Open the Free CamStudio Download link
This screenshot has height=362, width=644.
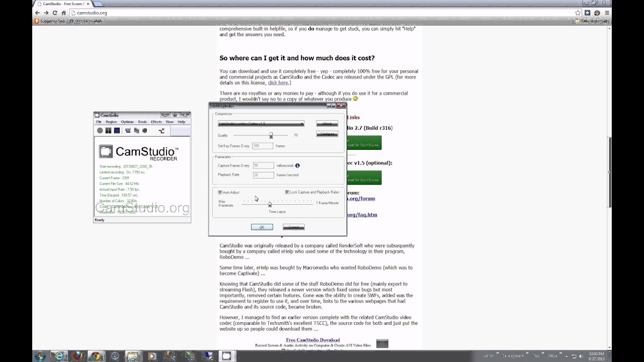point(313,340)
